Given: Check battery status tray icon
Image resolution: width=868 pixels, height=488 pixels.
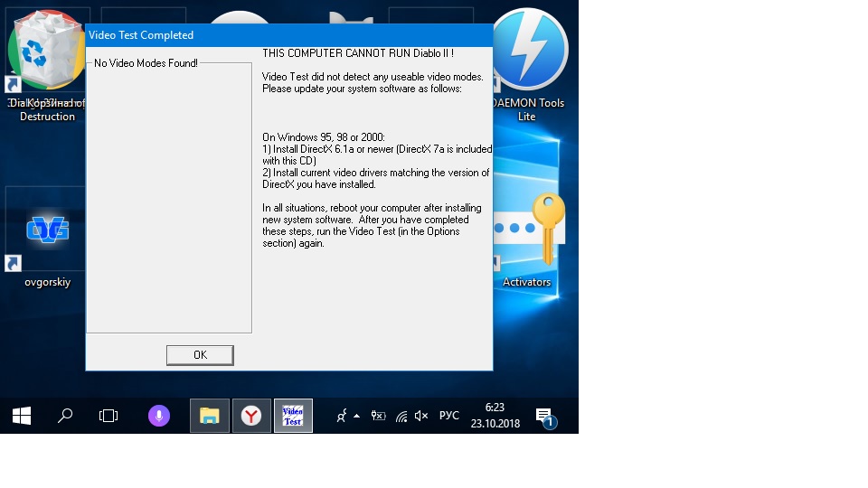Looking at the screenshot, I should [x=379, y=416].
